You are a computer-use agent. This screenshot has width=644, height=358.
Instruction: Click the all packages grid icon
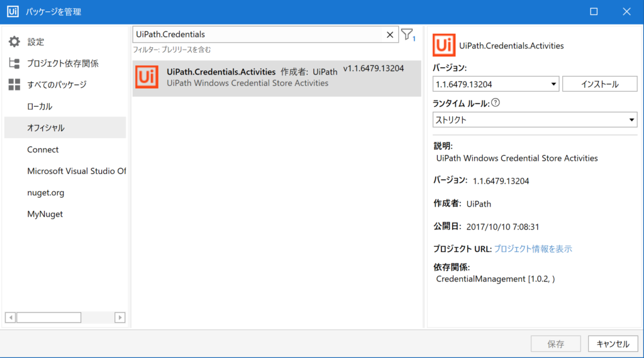[14, 85]
